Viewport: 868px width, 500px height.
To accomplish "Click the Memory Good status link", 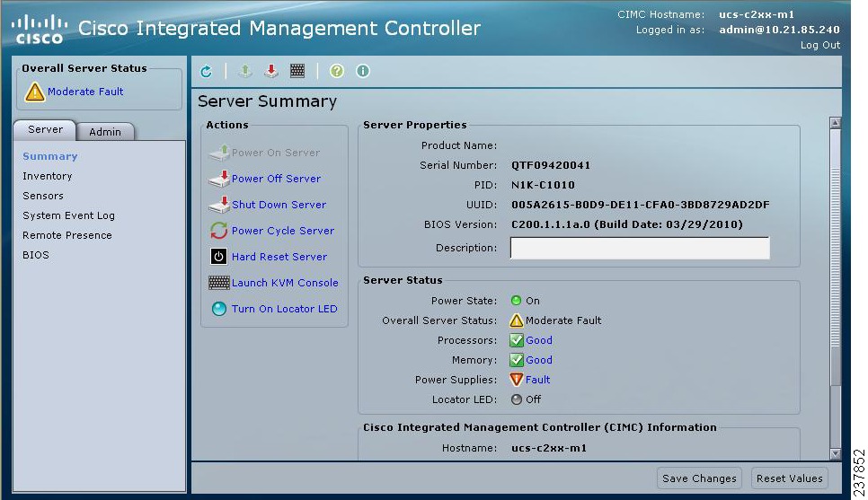I will [x=538, y=360].
